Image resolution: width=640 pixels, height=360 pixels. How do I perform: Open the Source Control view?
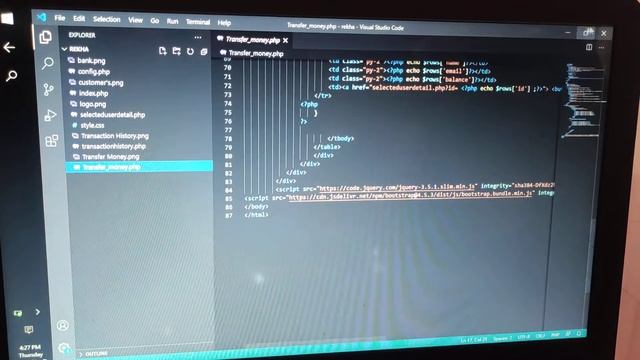[x=49, y=89]
